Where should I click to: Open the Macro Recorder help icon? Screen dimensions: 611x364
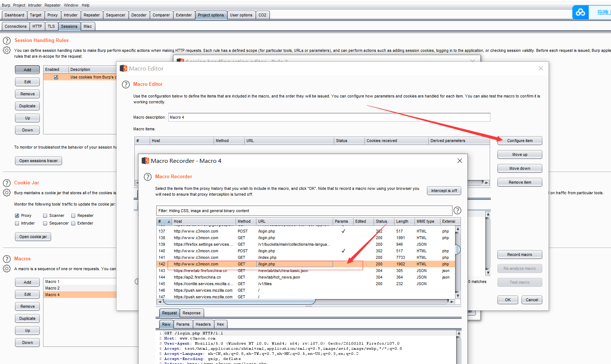[x=148, y=177]
